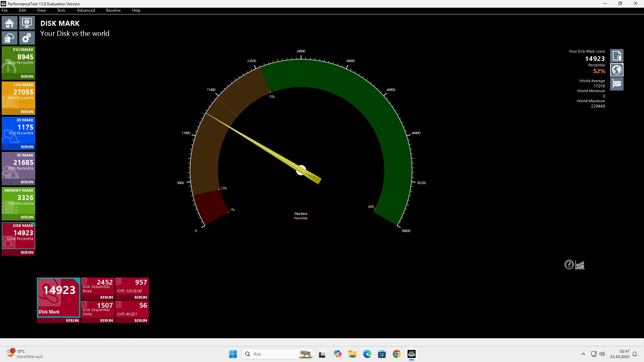Select the PassMark 8945 score tile

pyautogui.click(x=18, y=60)
